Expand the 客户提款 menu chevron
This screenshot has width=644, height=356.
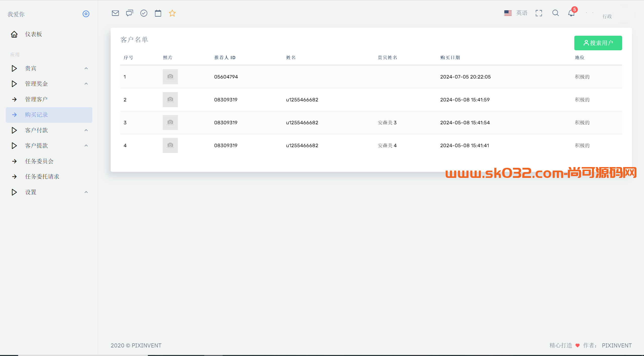click(86, 146)
